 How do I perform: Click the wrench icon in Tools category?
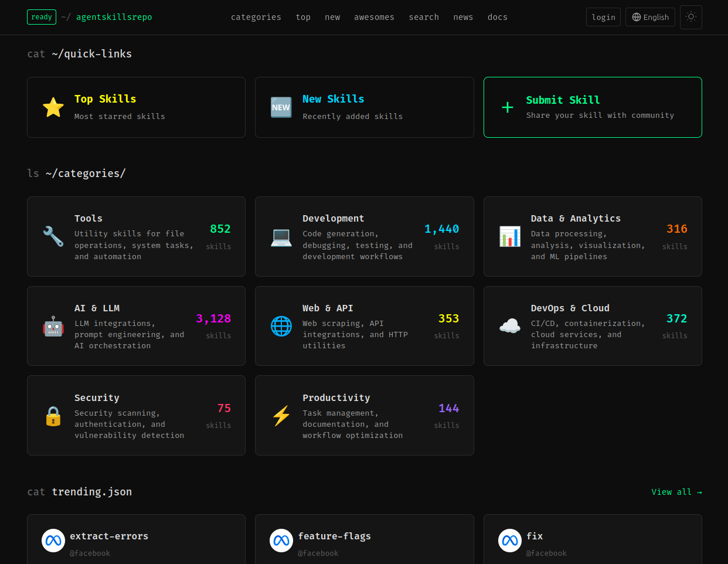coord(53,236)
